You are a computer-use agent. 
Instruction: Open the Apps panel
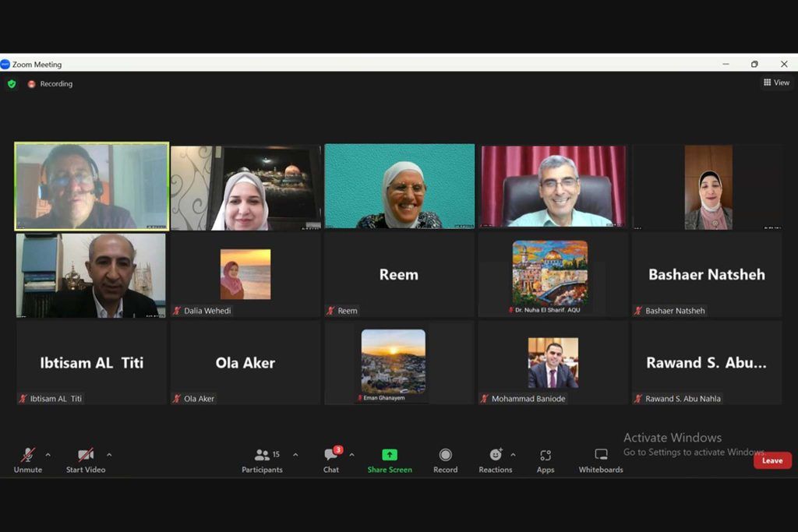(x=545, y=461)
